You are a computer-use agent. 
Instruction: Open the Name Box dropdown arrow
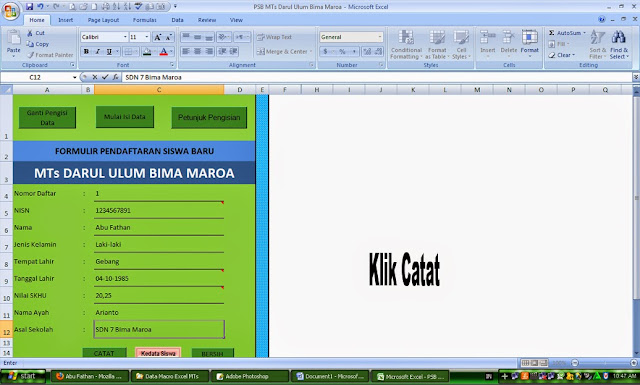(74, 77)
